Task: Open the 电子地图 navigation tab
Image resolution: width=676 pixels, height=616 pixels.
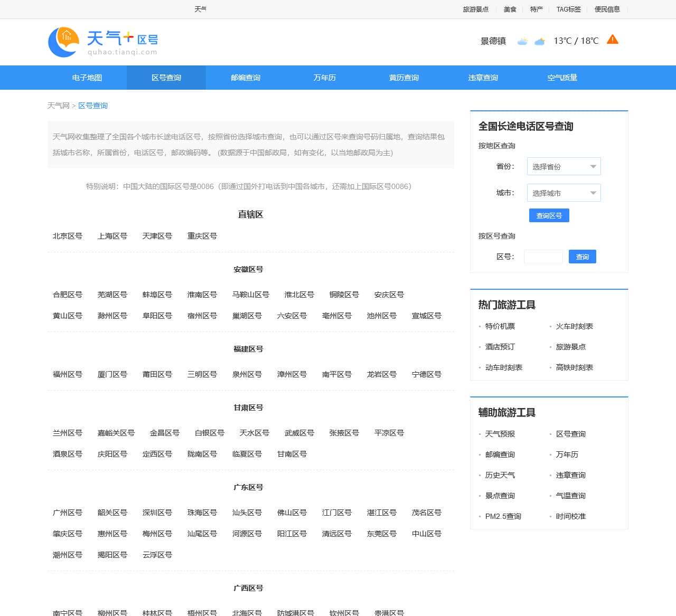Action: (x=87, y=78)
